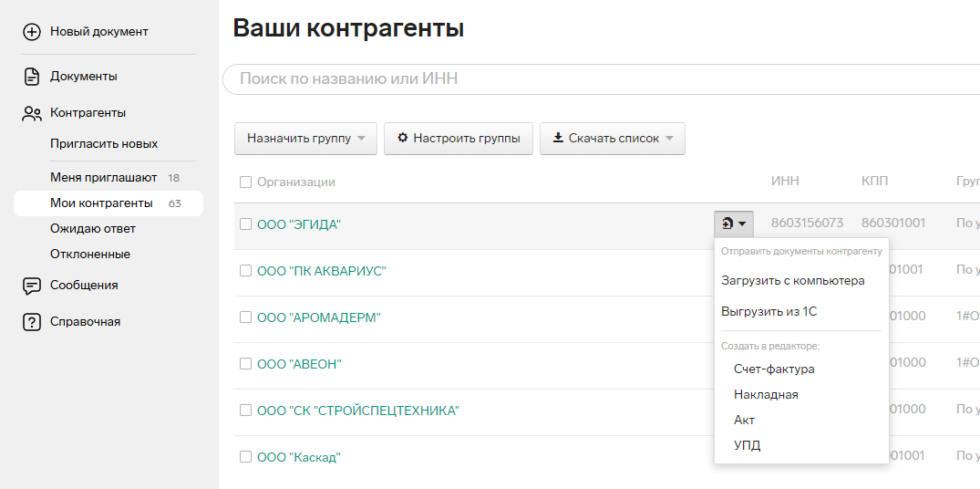Open the Скачать список dropdown arrow
This screenshot has width=980, height=489.
coord(670,139)
